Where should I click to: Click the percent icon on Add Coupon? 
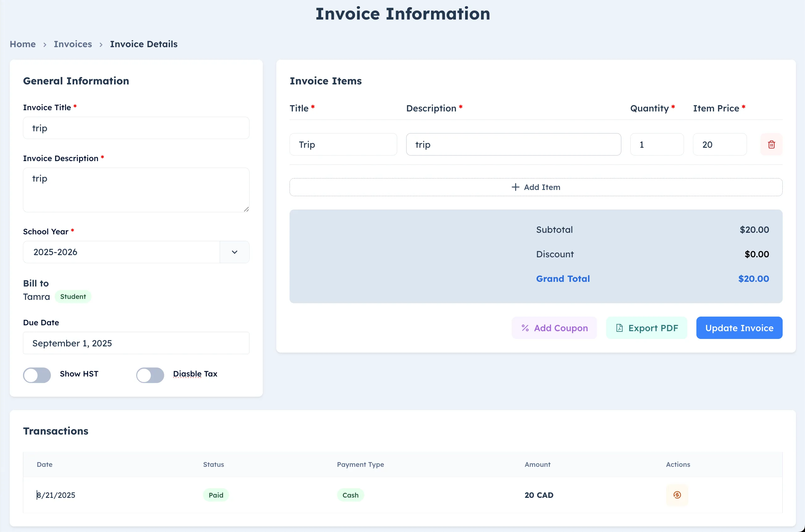(x=525, y=328)
